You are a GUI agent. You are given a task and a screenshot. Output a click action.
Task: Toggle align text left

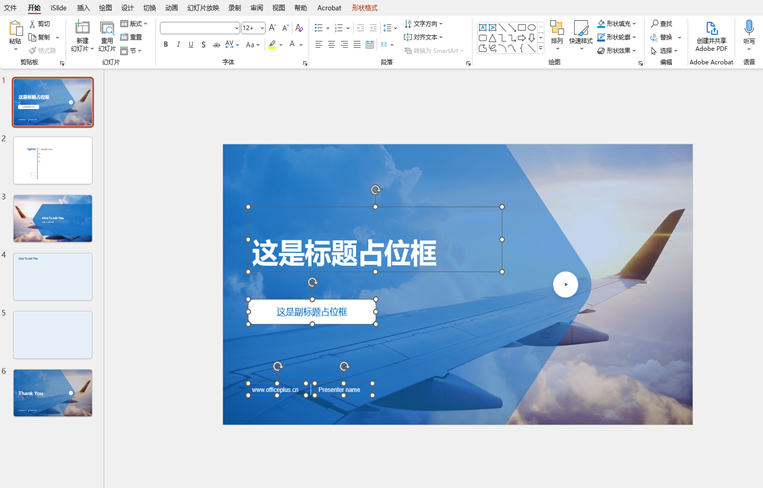click(319, 44)
